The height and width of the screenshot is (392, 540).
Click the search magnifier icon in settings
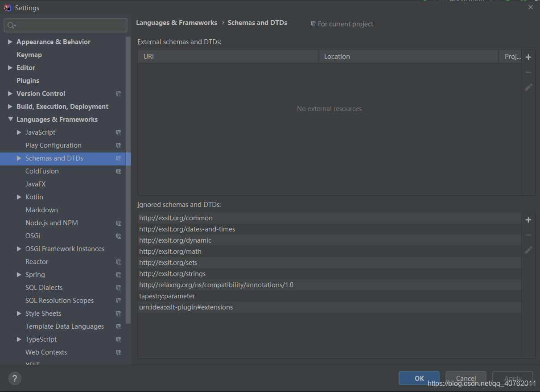click(x=11, y=25)
